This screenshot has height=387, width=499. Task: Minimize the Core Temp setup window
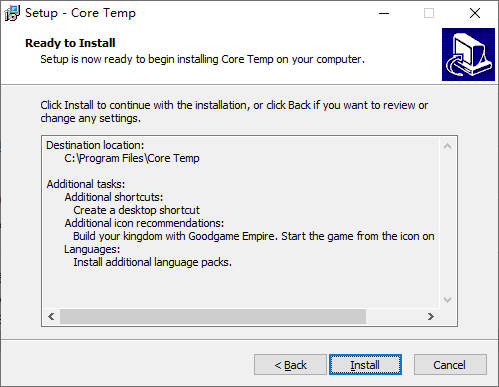384,13
